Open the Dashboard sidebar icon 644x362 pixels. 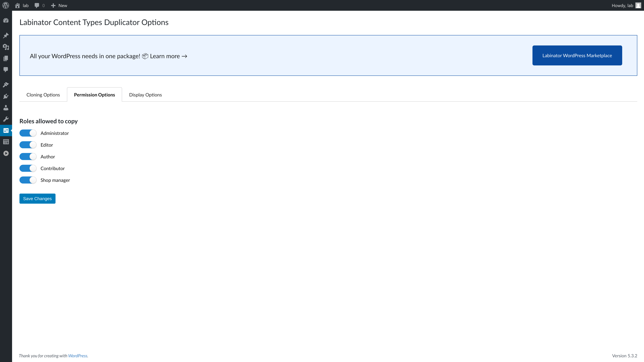(6, 20)
